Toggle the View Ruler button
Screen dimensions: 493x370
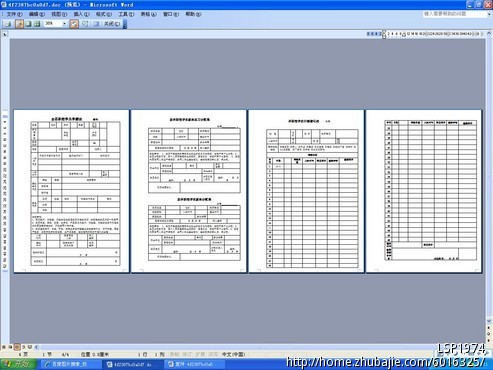[x=74, y=24]
